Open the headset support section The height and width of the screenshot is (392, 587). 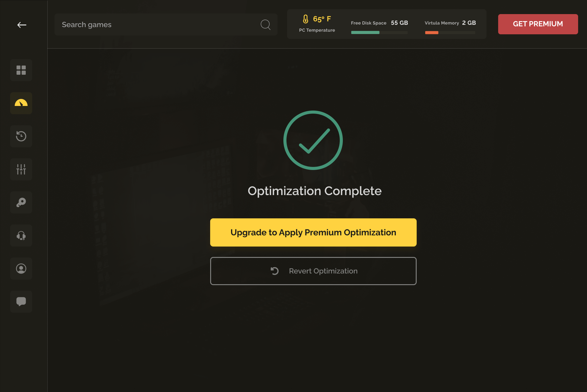pos(21,236)
